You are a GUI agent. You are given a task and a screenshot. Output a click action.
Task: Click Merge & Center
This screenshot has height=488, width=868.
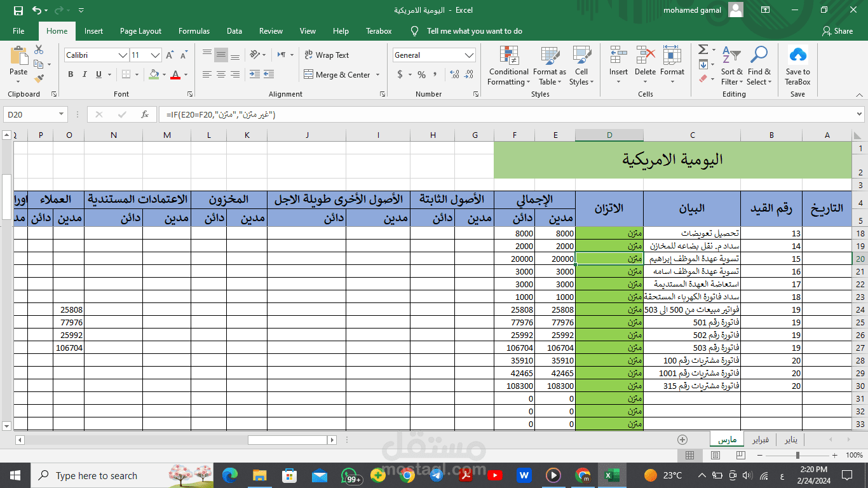pyautogui.click(x=337, y=75)
